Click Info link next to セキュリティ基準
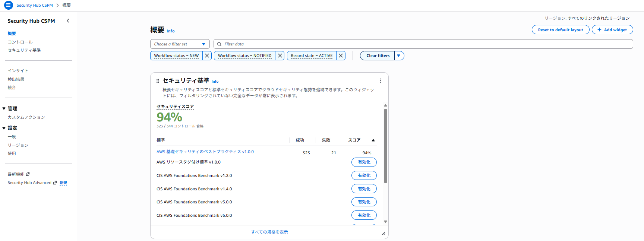Image resolution: width=644 pixels, height=241 pixels. 215,81
